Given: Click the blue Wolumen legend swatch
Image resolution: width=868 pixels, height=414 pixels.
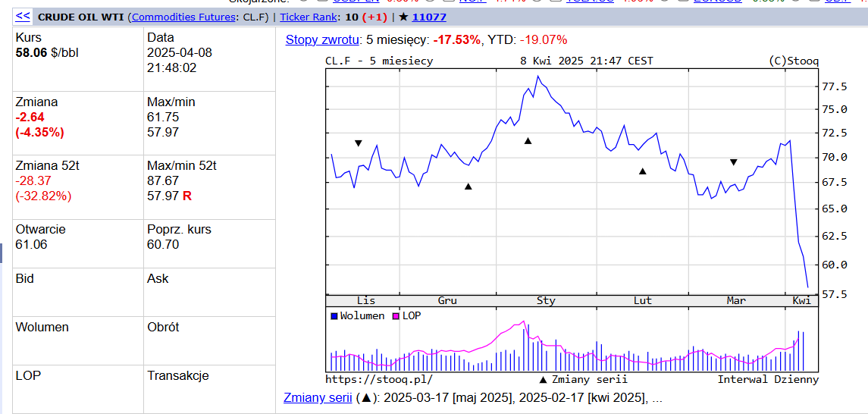Looking at the screenshot, I should click(334, 316).
